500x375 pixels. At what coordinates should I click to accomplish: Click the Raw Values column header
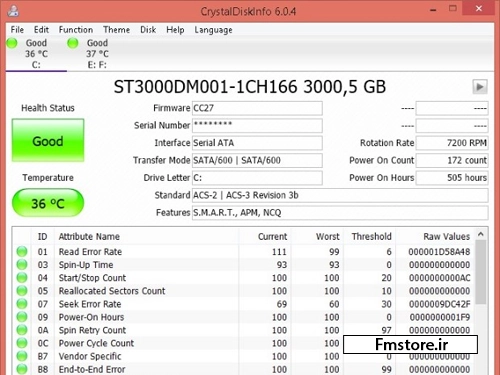click(435, 236)
